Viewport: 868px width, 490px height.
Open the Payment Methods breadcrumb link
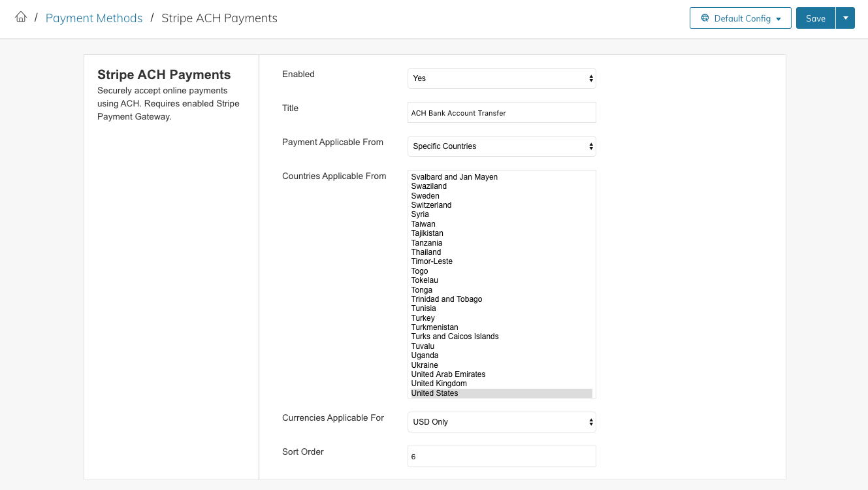pyautogui.click(x=94, y=18)
